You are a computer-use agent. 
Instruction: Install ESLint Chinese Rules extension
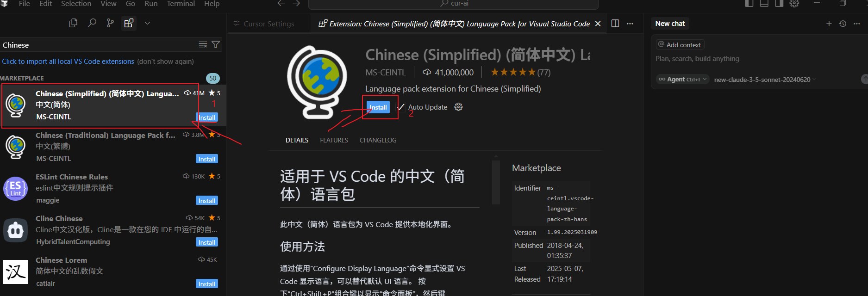pos(206,201)
